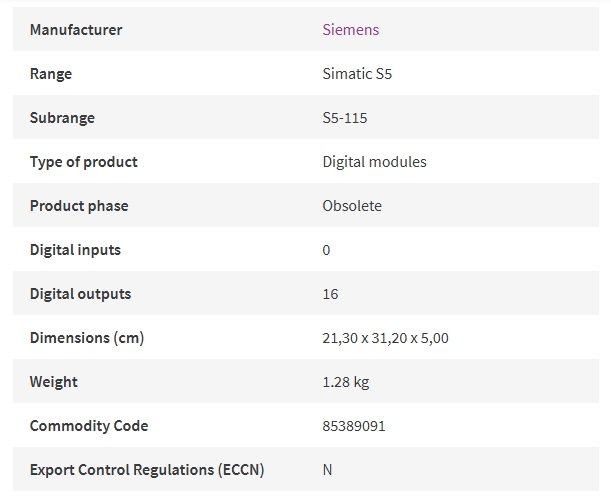Viewport: 611px width, 501px height.
Task: Select the S5-115 subrange value
Action: click(x=345, y=118)
